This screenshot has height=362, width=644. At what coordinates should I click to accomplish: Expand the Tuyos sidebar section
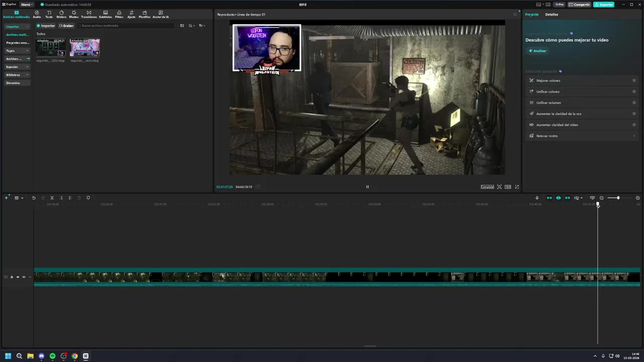(x=17, y=51)
